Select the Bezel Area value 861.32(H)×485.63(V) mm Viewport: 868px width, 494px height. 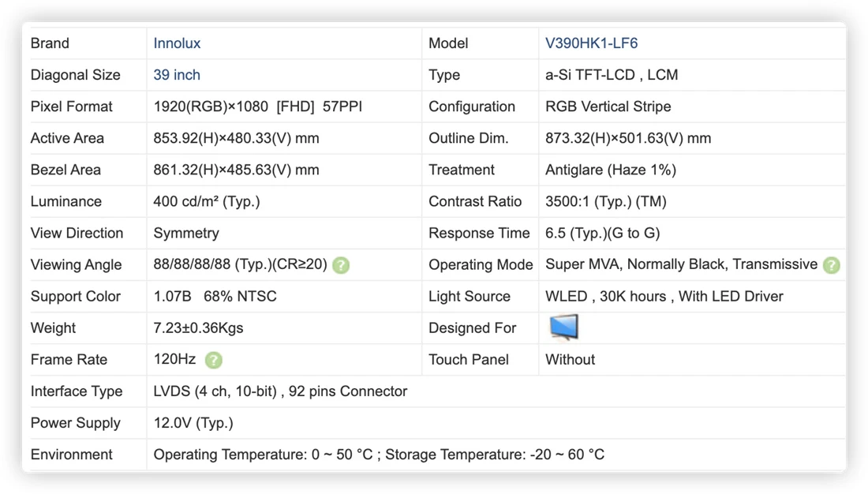[237, 170]
